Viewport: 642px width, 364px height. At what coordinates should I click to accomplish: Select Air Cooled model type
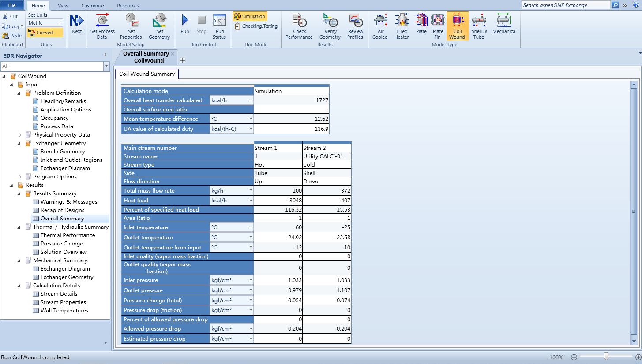click(x=380, y=26)
